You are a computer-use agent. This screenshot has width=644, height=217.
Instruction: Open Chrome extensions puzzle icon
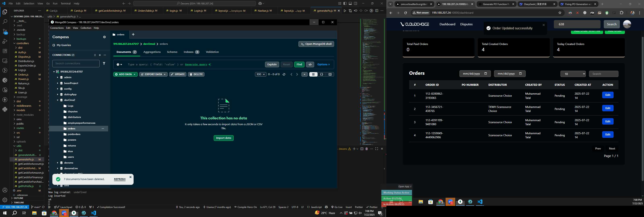(621, 13)
